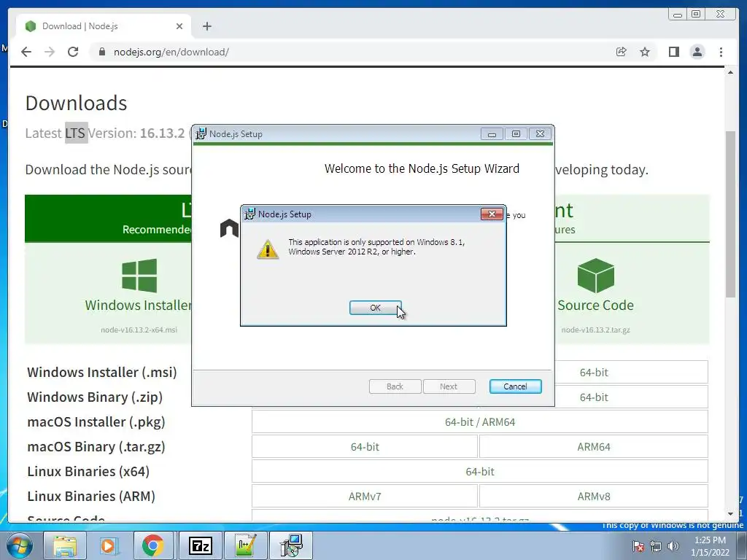747x560 pixels.
Task: Click the ARMv7 Linux Binaries link
Action: tap(365, 496)
